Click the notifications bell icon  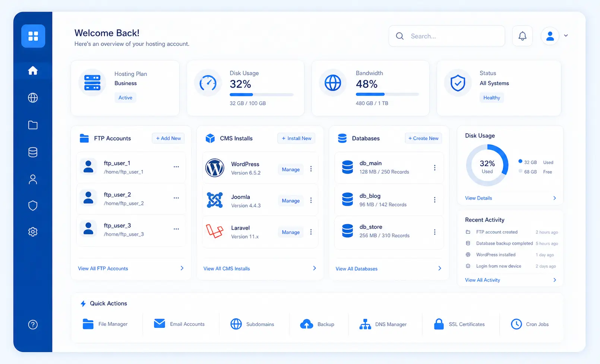[522, 36]
